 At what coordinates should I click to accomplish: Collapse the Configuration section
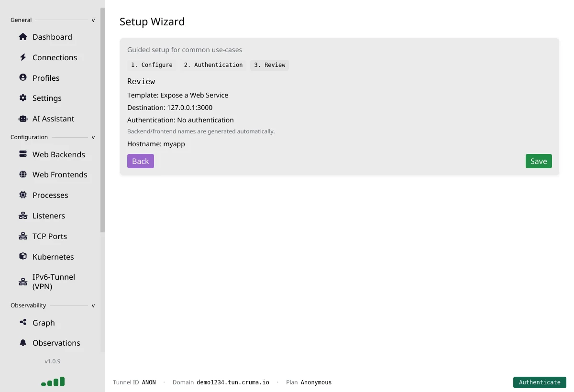(93, 137)
